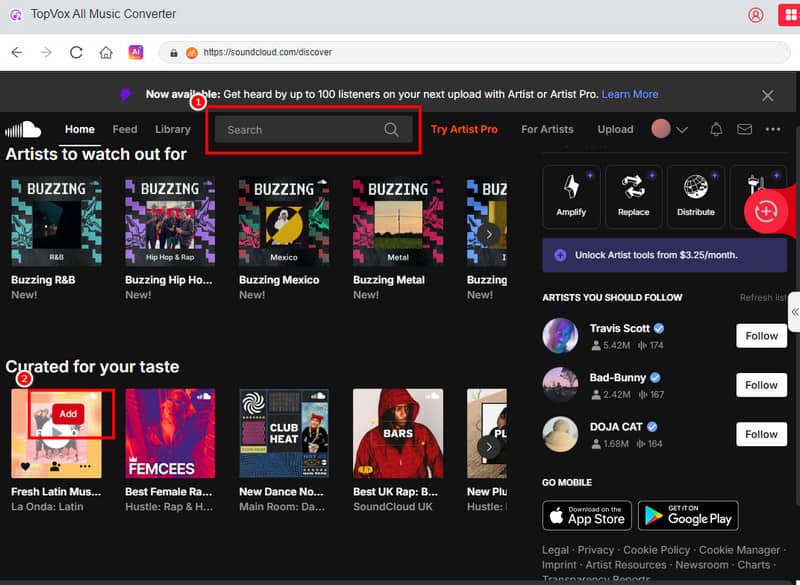Select the Amplify artist tool
The height and width of the screenshot is (585, 800).
click(571, 197)
